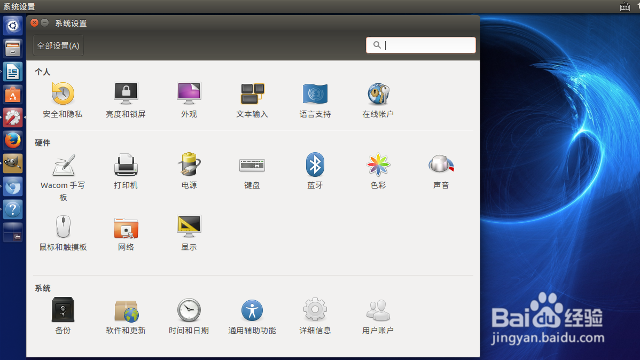
Task: Open the 软件和更新 settings
Action: (126, 316)
